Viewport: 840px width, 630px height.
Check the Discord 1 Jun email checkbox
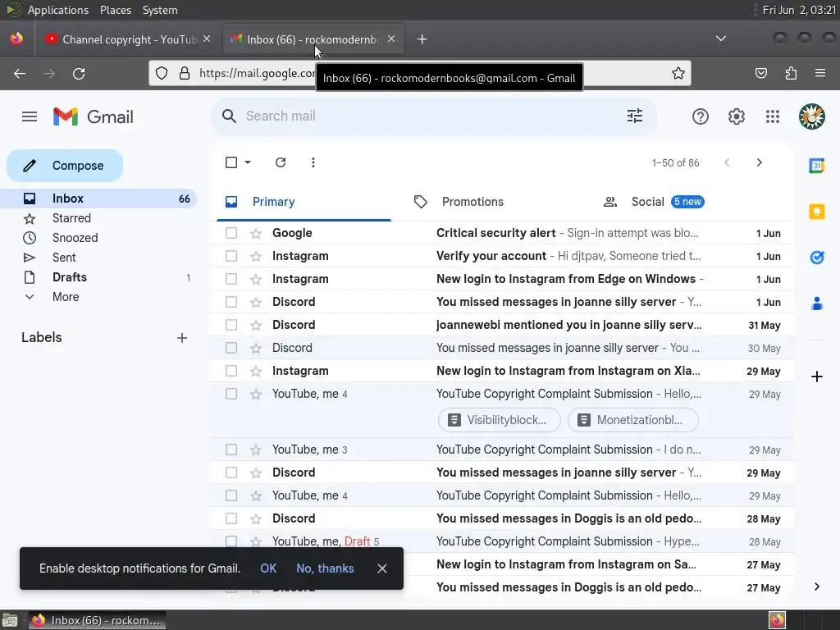pos(231,302)
